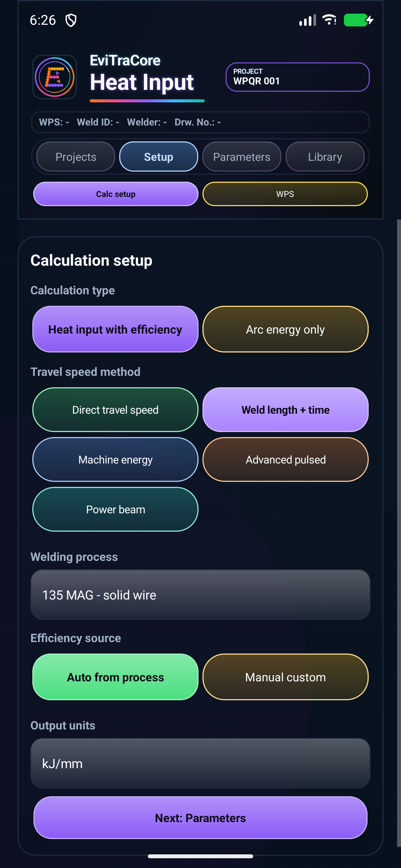Open the Library tab

(x=325, y=157)
